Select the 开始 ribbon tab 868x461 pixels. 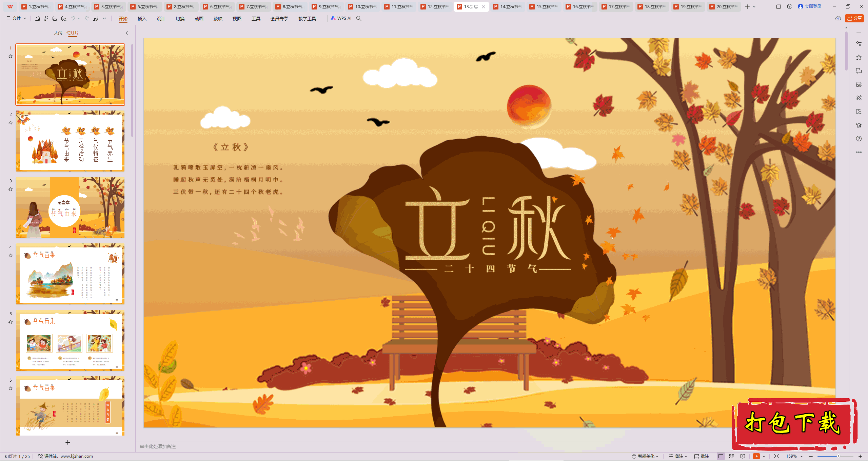(123, 19)
